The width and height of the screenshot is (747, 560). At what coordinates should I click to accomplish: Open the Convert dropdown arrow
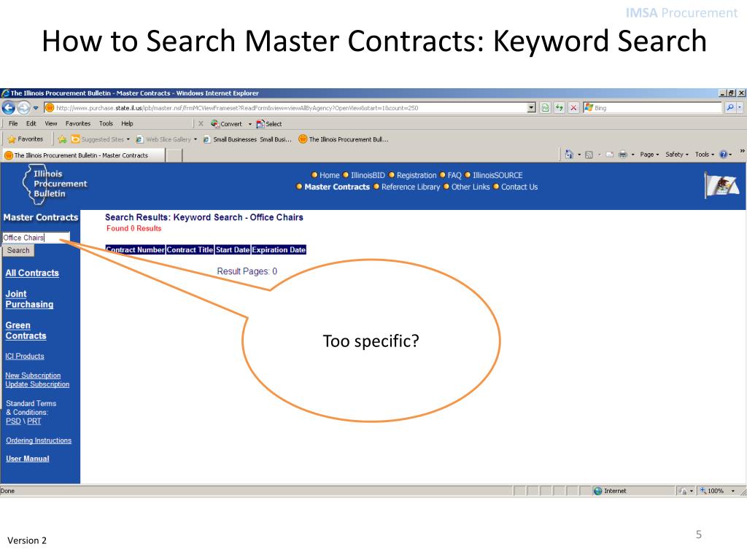tap(250, 124)
